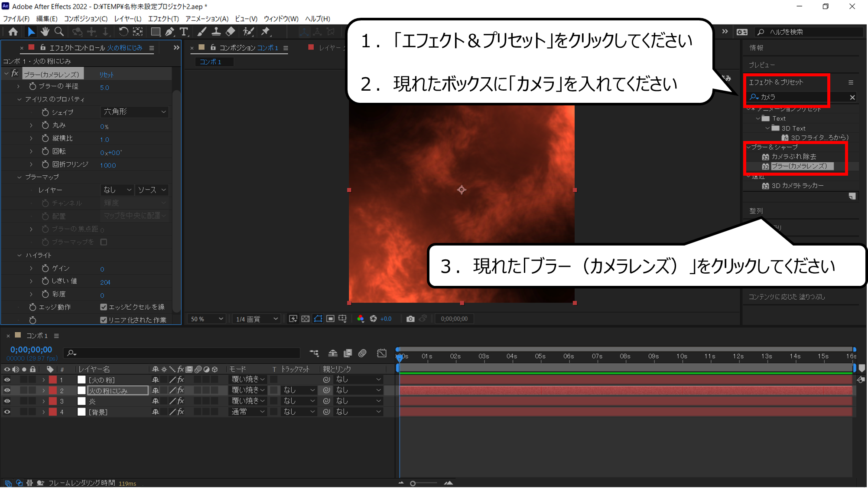Select the Pen tool
Viewport: 868px width, 488px height.
(170, 32)
